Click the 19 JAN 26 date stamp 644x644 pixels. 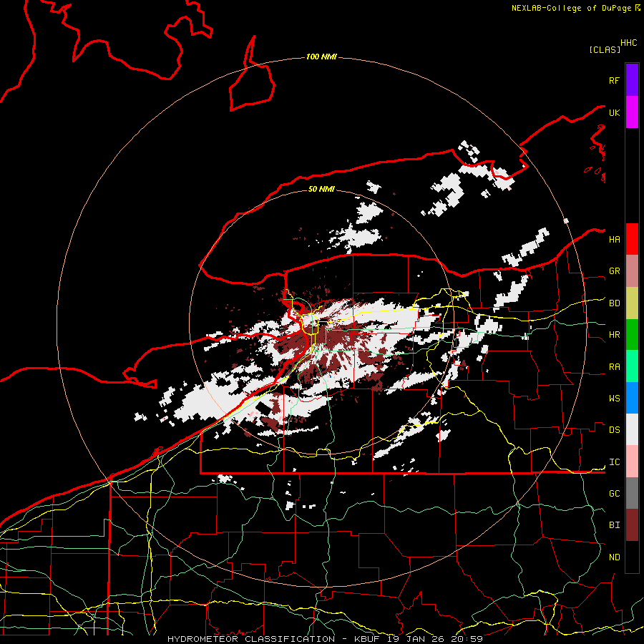tap(416, 639)
